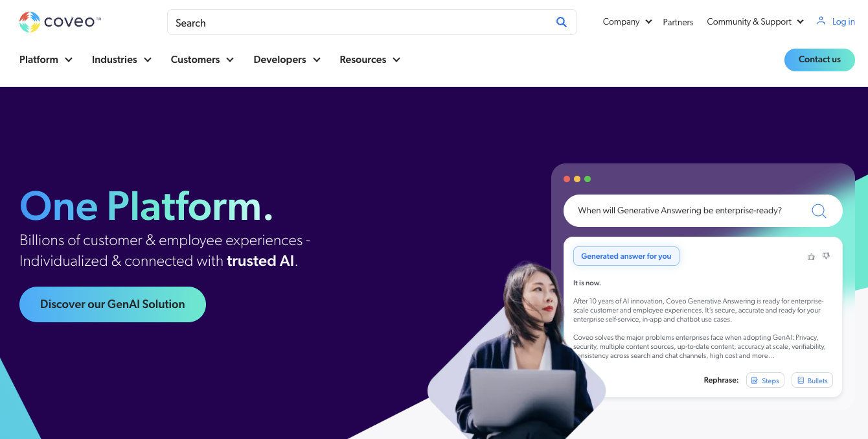
Task: Click the Bullets rephrase icon
Action: click(x=801, y=381)
